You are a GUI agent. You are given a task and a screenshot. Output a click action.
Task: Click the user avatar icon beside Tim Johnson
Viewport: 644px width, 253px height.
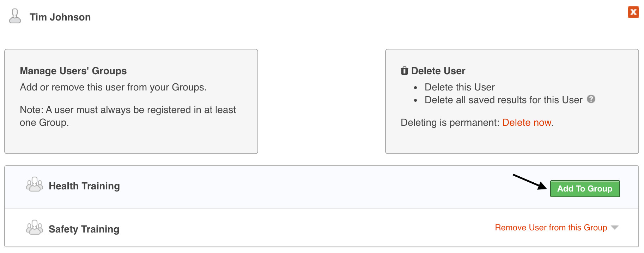click(x=15, y=16)
